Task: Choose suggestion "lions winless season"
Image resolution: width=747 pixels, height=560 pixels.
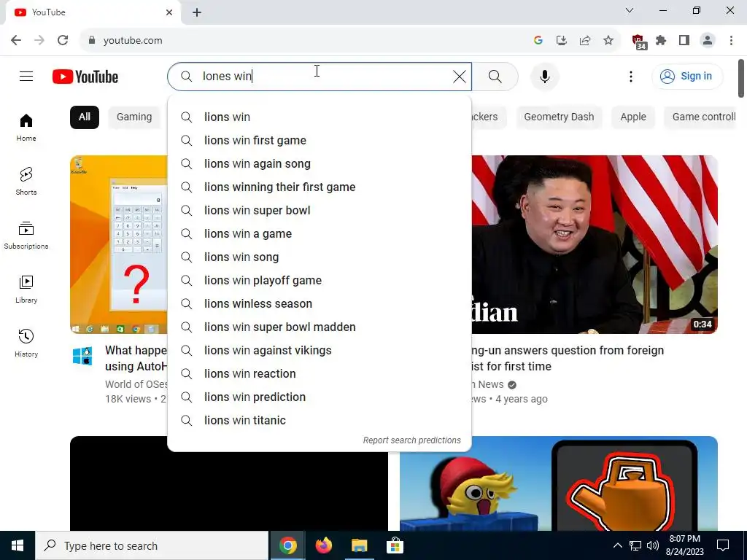Action: 320,304
